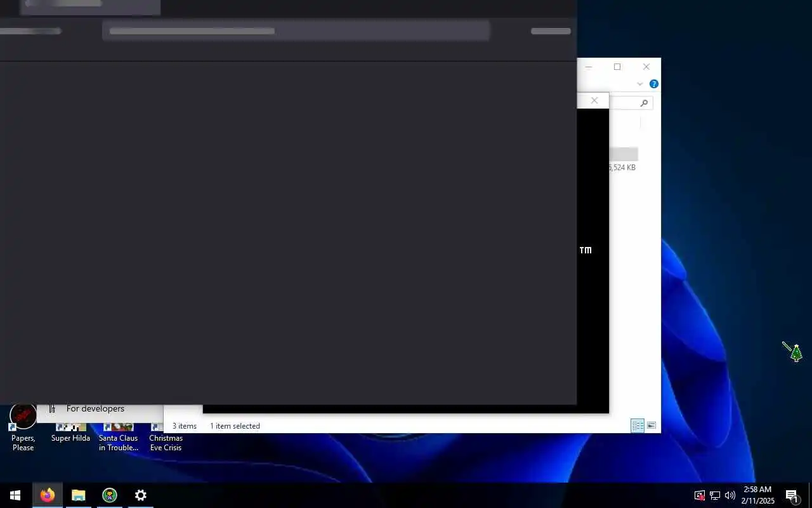
Task: Click the '1 item selected' status text
Action: (235, 426)
